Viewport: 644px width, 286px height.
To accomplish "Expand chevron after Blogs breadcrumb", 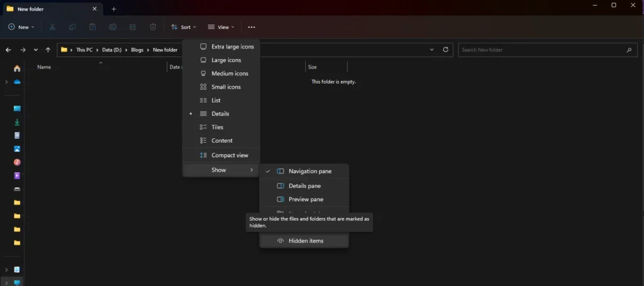I will (148, 50).
